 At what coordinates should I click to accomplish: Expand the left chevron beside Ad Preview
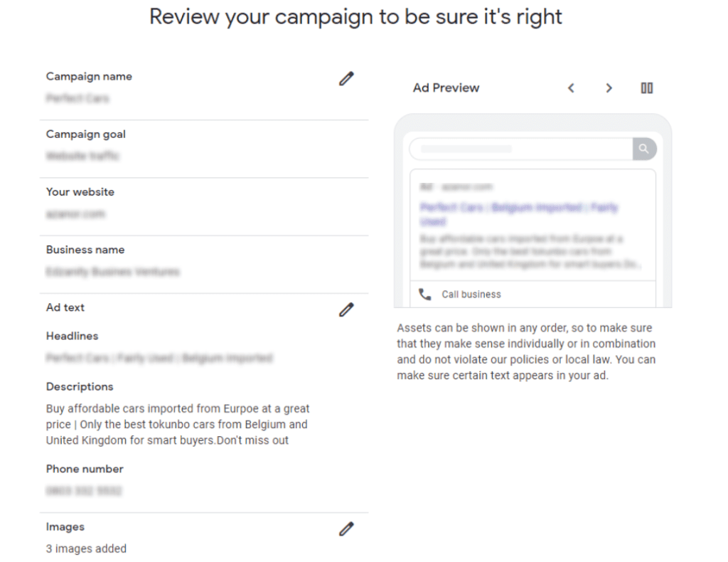point(571,88)
